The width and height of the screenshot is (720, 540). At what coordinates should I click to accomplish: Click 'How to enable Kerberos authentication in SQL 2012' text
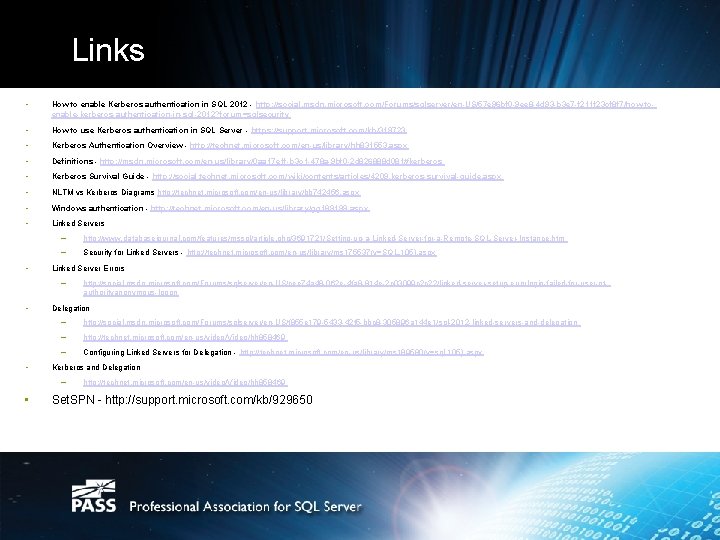(x=150, y=105)
